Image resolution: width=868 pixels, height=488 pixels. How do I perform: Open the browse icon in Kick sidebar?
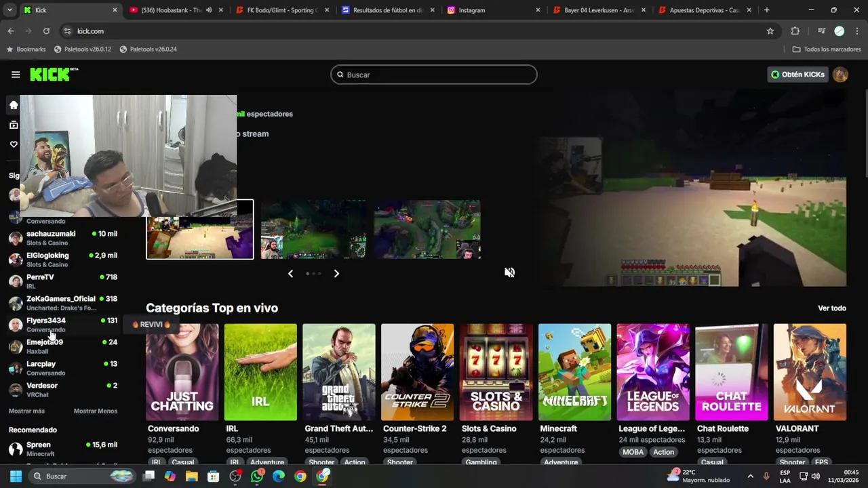coord(14,125)
